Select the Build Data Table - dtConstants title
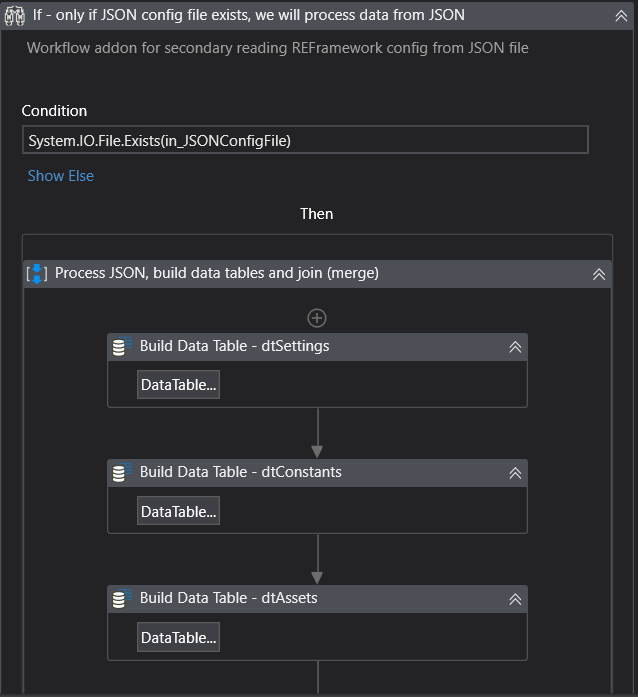Screen dimensions: 638x697 240,472
